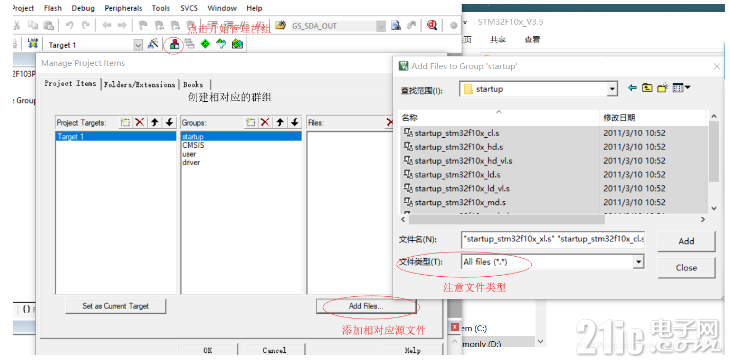Click the Navigate Forwards arrow icon
This screenshot has width=730, height=362.
tap(122, 26)
